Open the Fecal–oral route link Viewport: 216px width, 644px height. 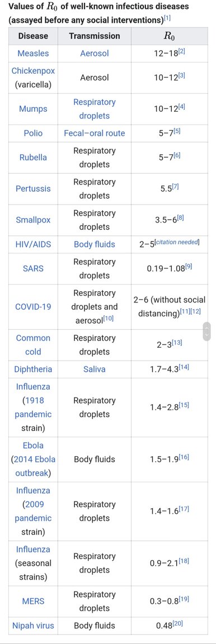(94, 133)
